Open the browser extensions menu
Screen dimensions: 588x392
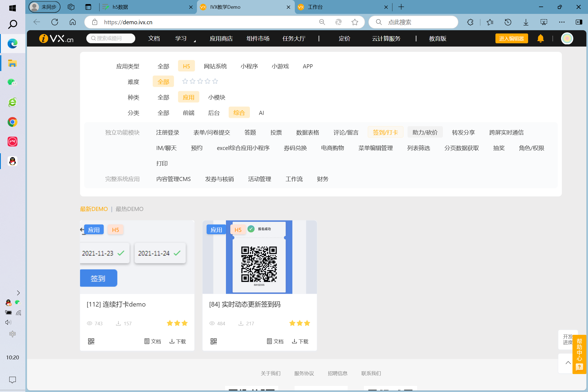tap(470, 22)
